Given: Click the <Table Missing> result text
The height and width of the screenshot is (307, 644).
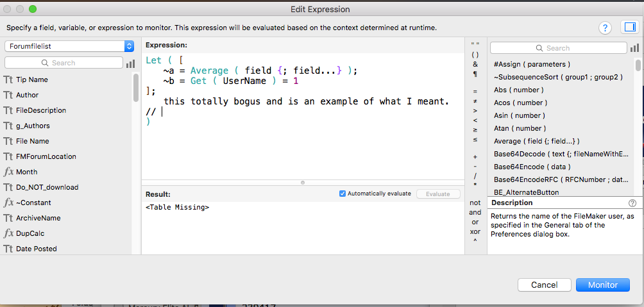Looking at the screenshot, I should pyautogui.click(x=178, y=208).
